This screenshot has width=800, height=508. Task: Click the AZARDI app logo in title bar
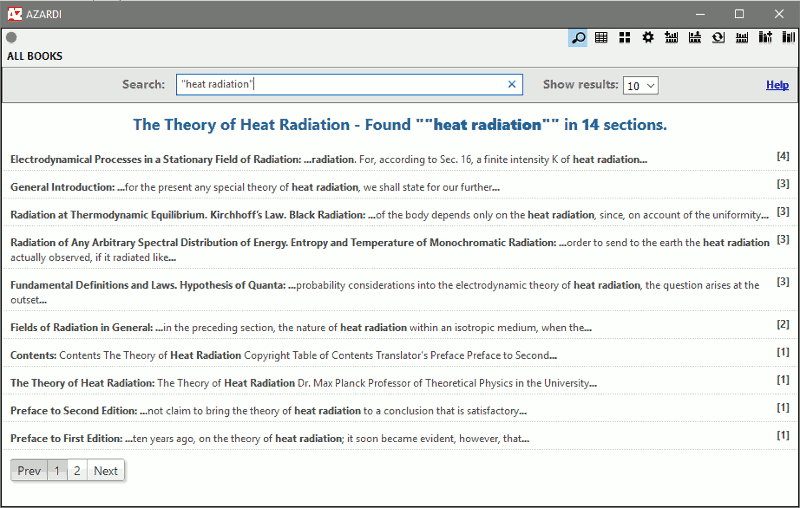coord(15,14)
